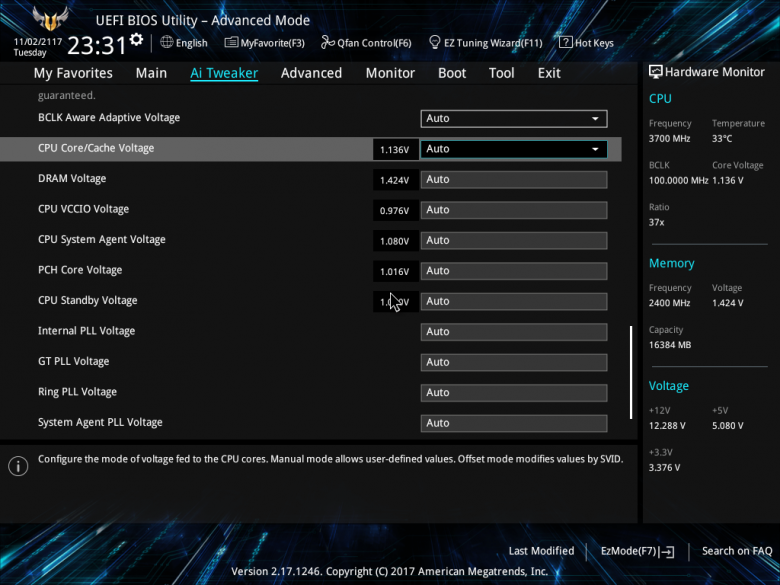Click System Agent PLL Voltage field
Image resolution: width=780 pixels, height=585 pixels.
pos(514,423)
